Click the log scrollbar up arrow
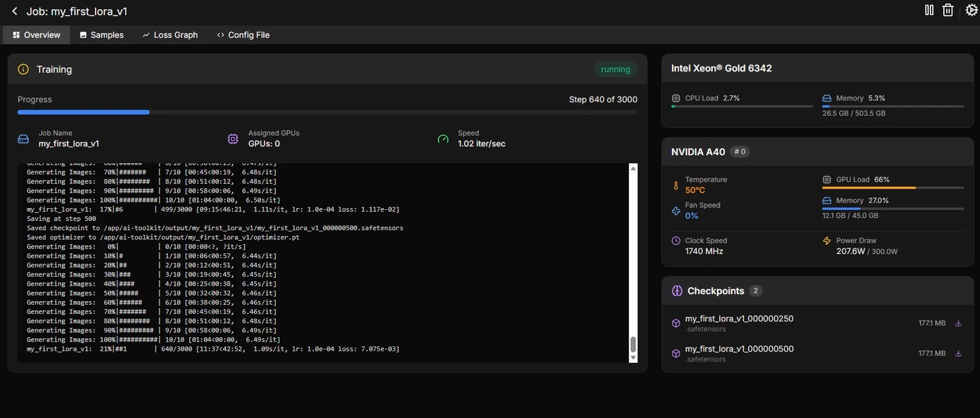The height and width of the screenshot is (418, 980). [x=633, y=168]
